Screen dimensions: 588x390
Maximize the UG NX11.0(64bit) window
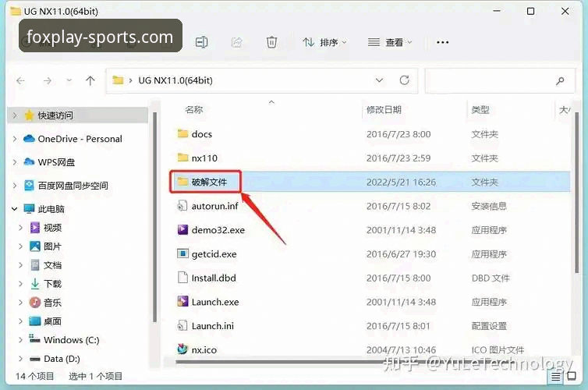pyautogui.click(x=530, y=11)
